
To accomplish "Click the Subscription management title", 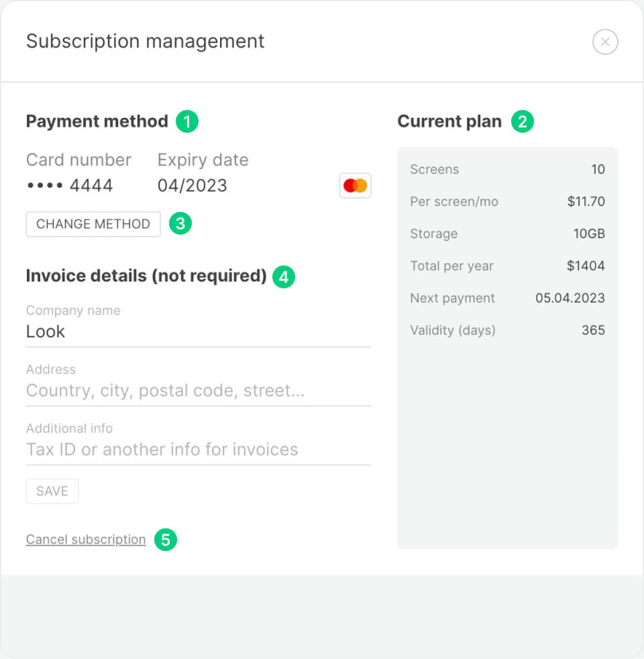I will (145, 42).
